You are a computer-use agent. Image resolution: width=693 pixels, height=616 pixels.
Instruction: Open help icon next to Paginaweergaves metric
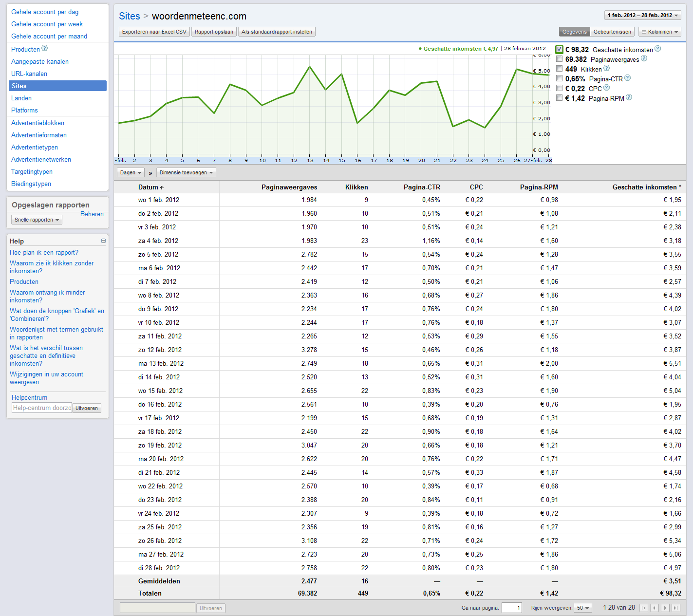coord(644,58)
